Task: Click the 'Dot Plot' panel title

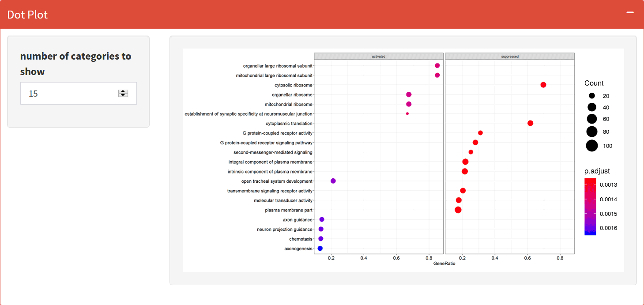Action: (x=27, y=15)
